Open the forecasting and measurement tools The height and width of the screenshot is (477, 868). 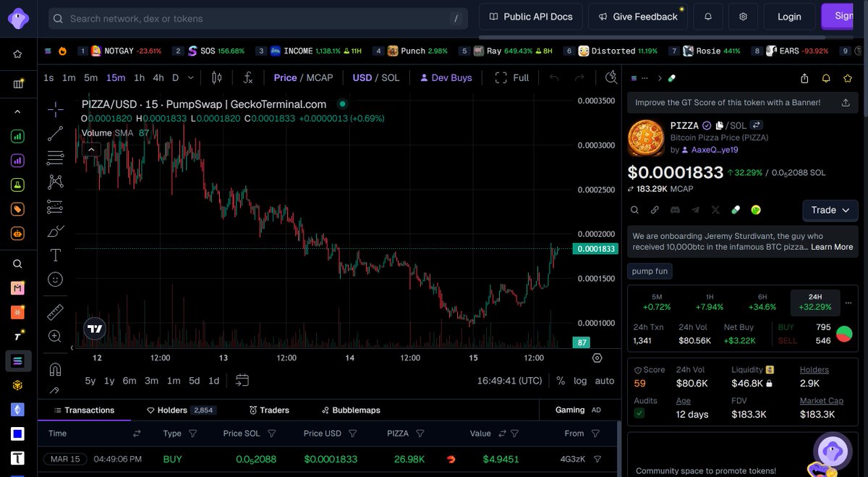[x=56, y=206]
